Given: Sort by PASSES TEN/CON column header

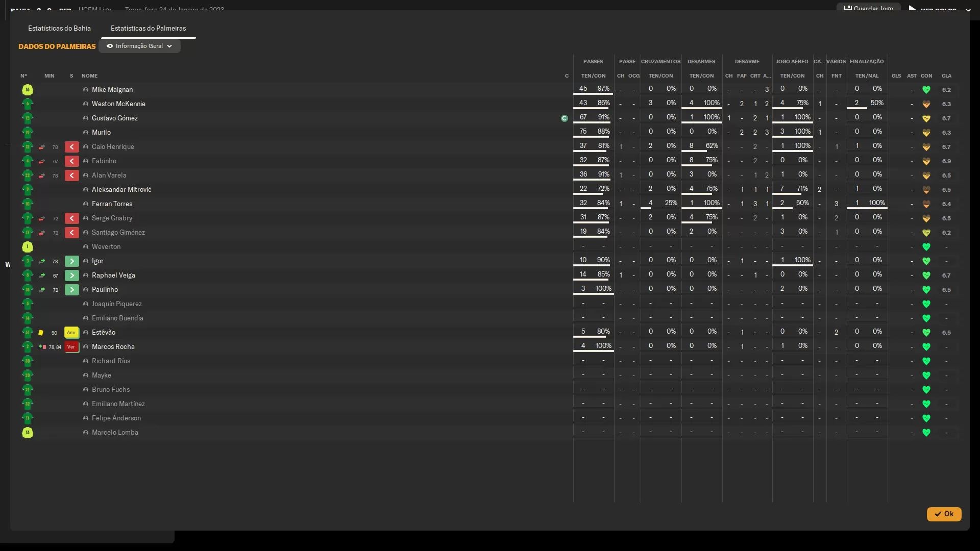Looking at the screenshot, I should (593, 76).
